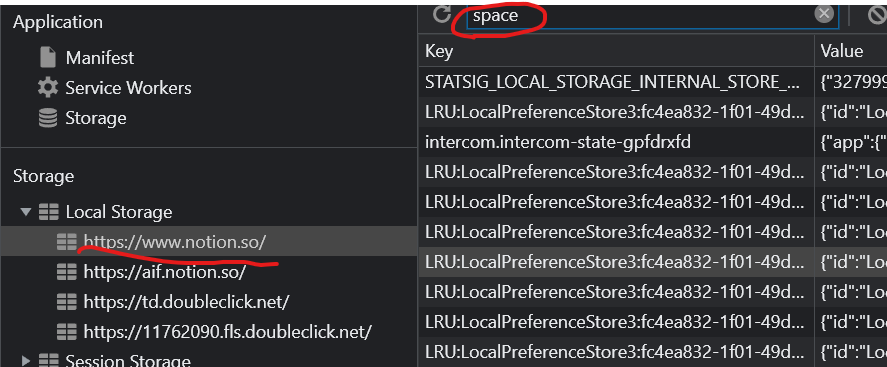Open the Manifest item in Application section
Viewport: 887px width, 367px height.
(x=100, y=58)
